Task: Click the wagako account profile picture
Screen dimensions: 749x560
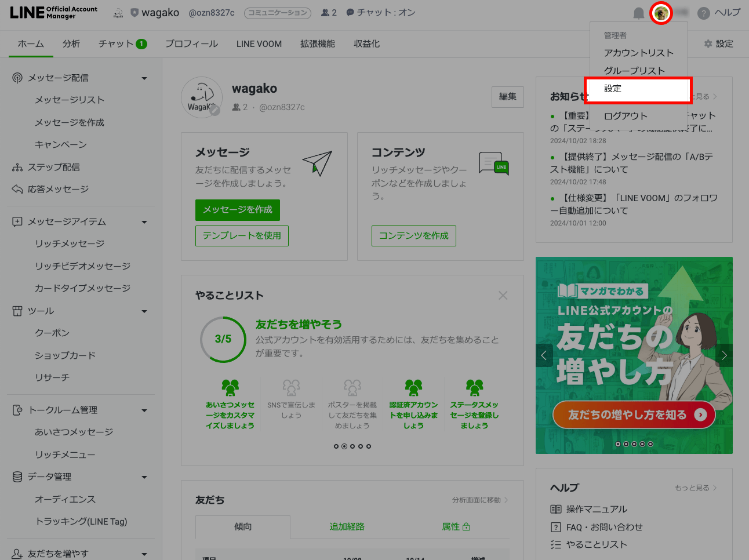Action: click(x=202, y=97)
